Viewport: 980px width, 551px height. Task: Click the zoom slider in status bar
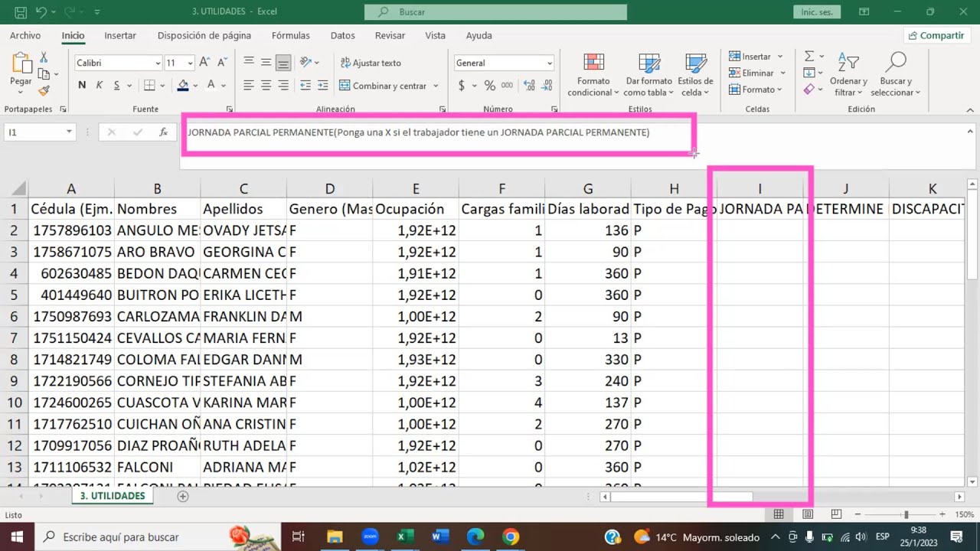tap(906, 515)
